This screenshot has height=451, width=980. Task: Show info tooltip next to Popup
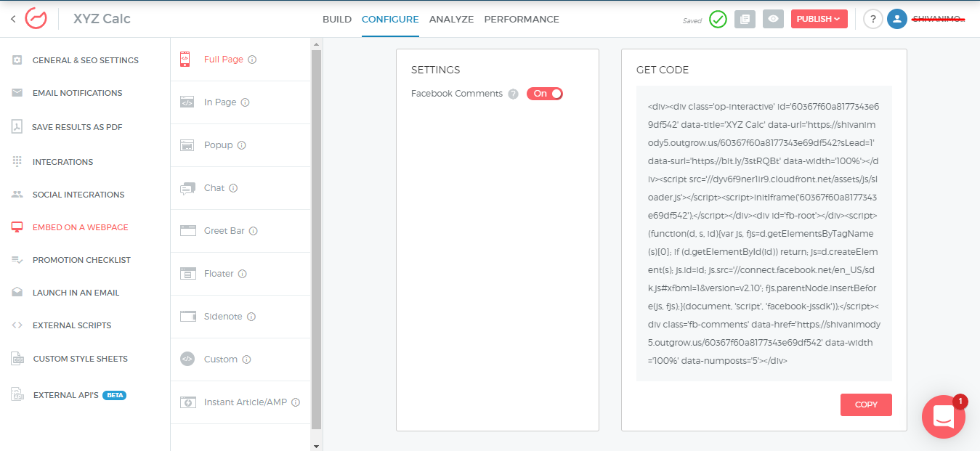point(241,145)
